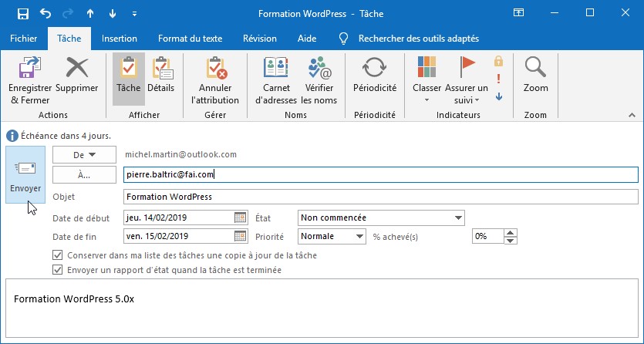Click Vérifier les noms

(319, 69)
